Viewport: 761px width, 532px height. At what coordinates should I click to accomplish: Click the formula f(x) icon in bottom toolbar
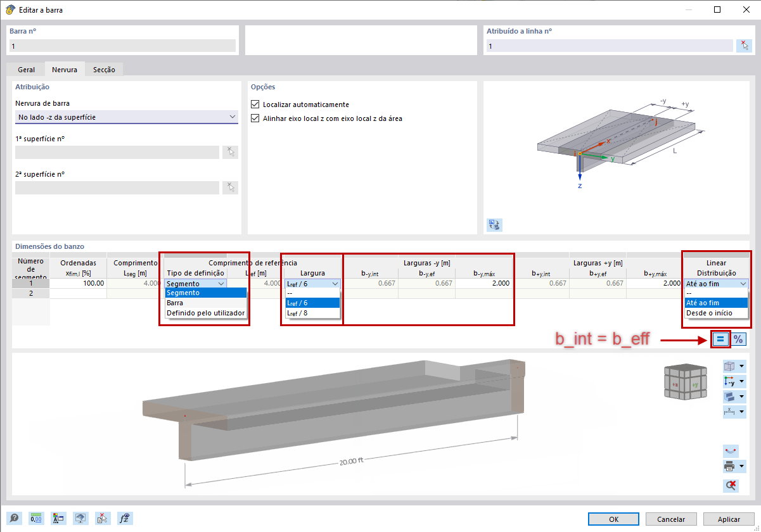[125, 518]
